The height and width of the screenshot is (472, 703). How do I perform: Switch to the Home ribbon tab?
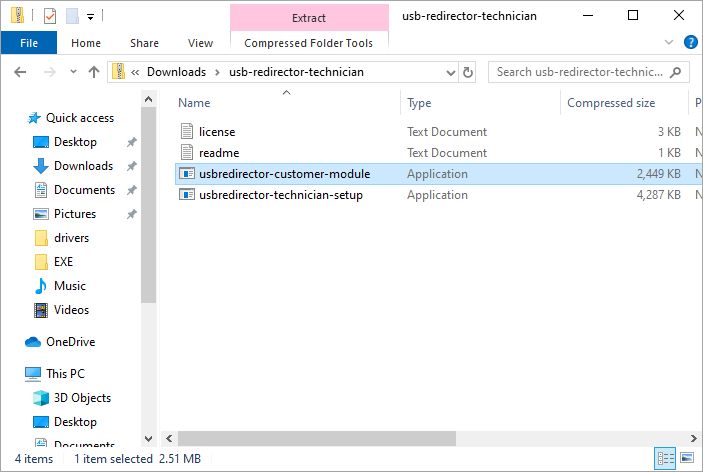86,43
